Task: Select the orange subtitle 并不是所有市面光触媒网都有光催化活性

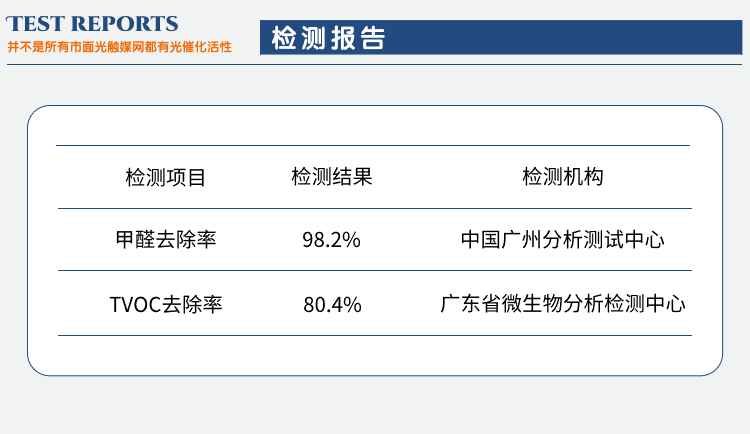Action: click(x=119, y=47)
